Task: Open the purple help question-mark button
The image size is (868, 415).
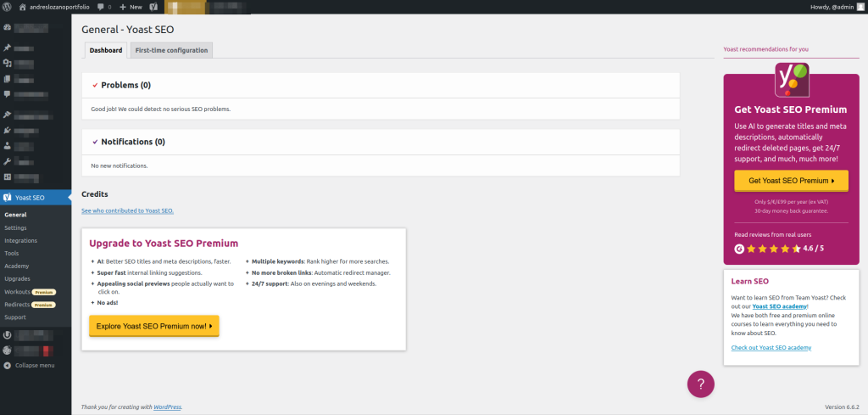Action: 701,384
